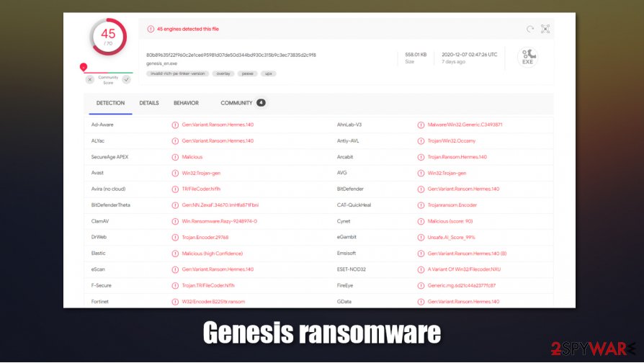The width and height of the screenshot is (644, 363).
Task: Click the Win.Ransomware.Razy-9248974-0 result
Action: [x=219, y=221]
